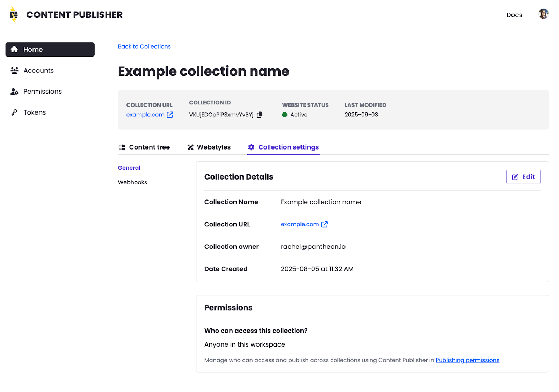Open the Webstyles tab

(x=209, y=147)
